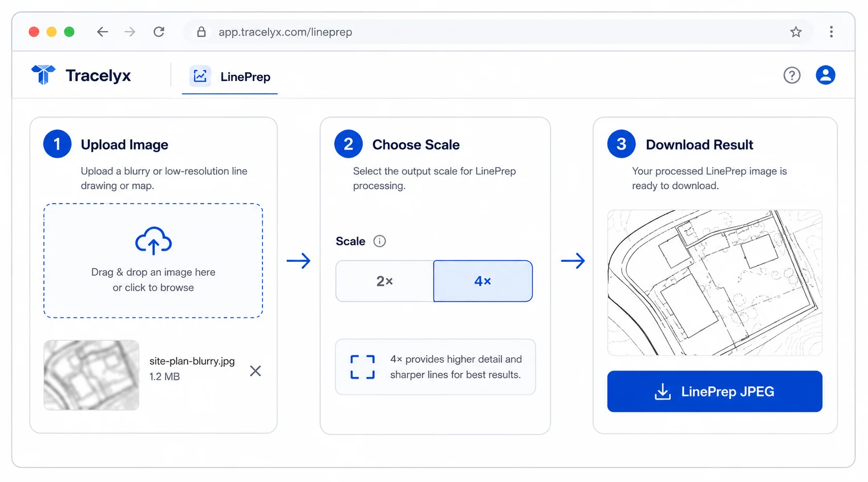This screenshot has width=868, height=482.
Task: Click the Scale label
Action: (350, 241)
